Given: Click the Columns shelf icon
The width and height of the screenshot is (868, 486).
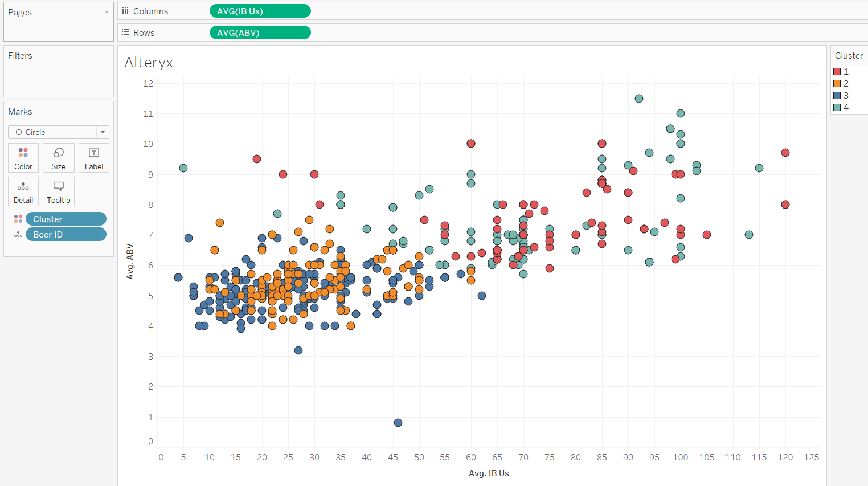Looking at the screenshot, I should click(x=125, y=11).
